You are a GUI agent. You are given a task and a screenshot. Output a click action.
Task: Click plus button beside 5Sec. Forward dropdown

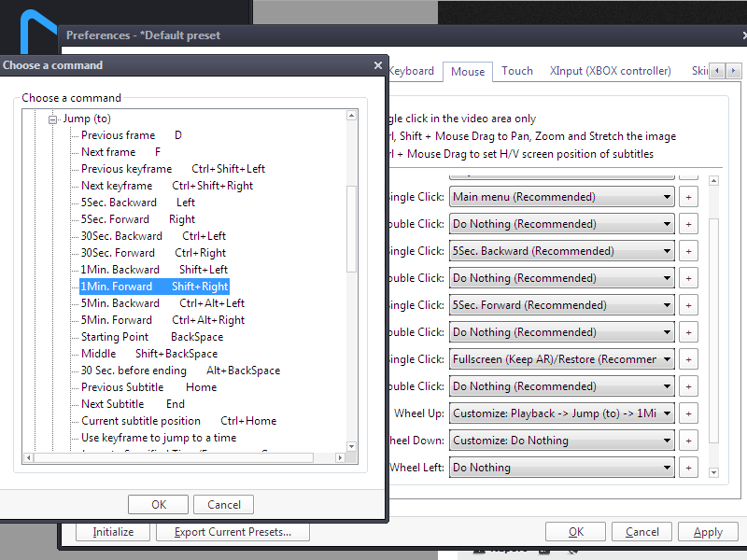(x=688, y=305)
